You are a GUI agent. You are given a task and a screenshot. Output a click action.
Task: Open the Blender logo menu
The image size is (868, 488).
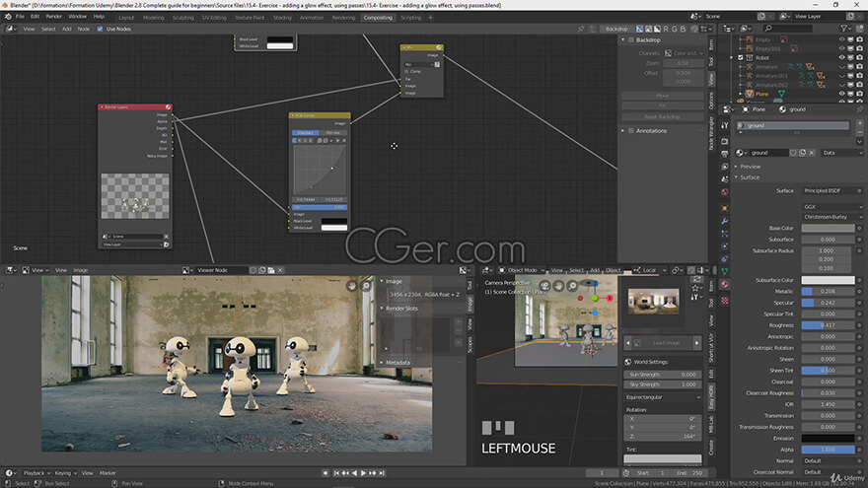coord(8,17)
